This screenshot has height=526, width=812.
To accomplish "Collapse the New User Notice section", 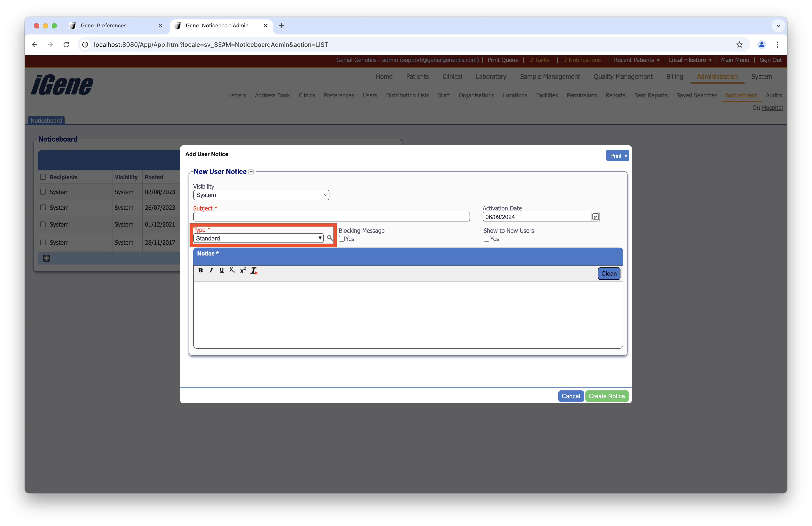I will [x=251, y=172].
